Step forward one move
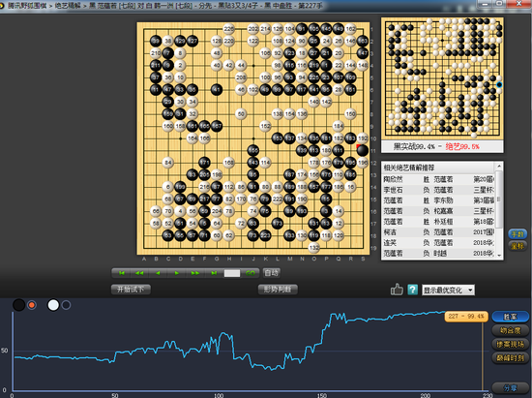The height and width of the screenshot is (398, 532). click(x=176, y=273)
